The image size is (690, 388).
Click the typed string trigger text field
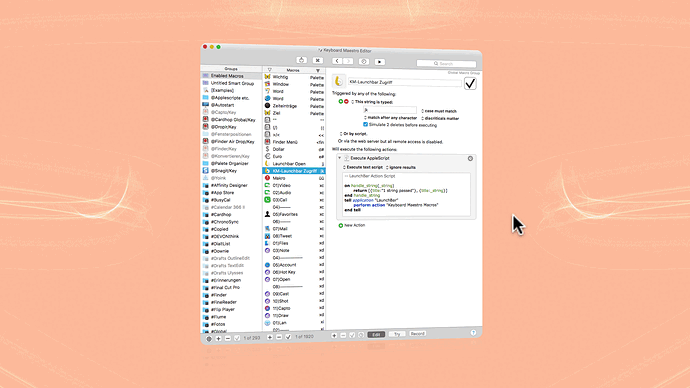pyautogui.click(x=390, y=110)
